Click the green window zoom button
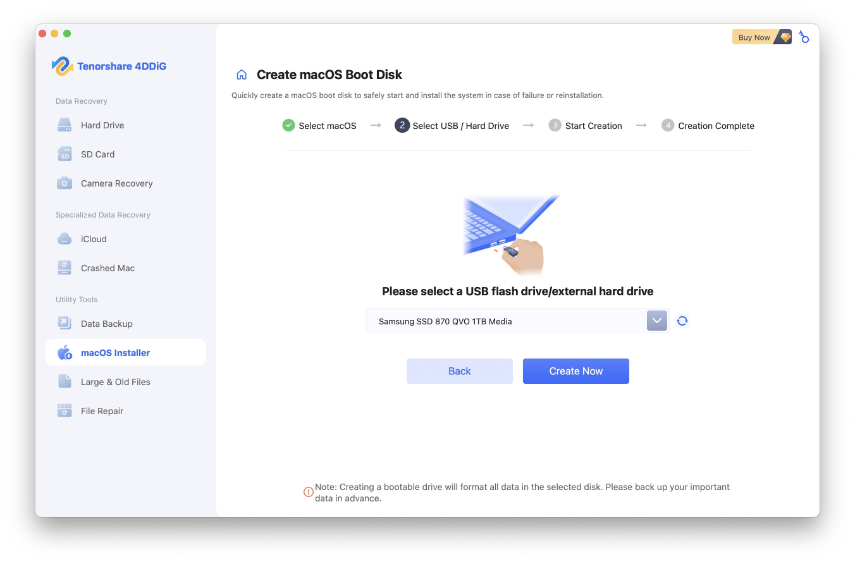This screenshot has width=855, height=564. click(67, 34)
